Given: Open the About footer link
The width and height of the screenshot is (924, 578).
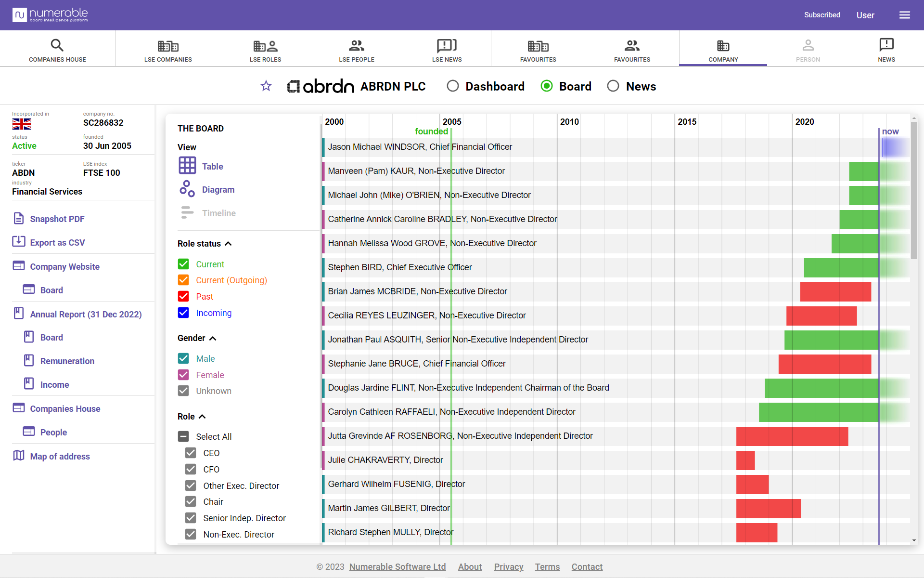Looking at the screenshot, I should pyautogui.click(x=470, y=567).
